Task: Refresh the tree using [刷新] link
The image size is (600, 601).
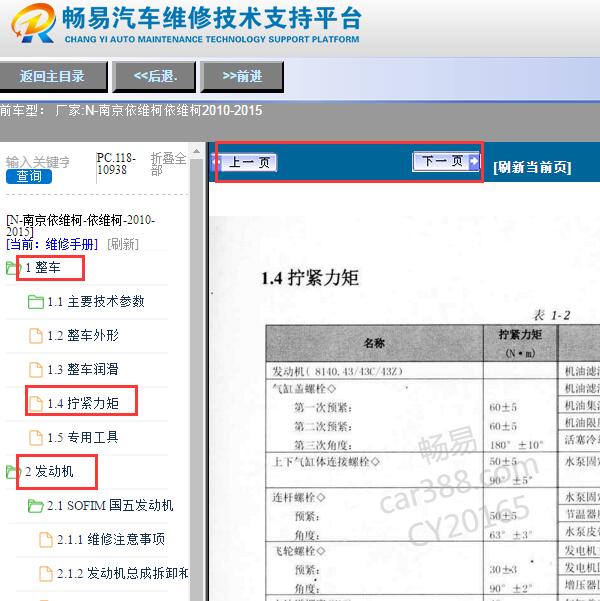Action: [123, 244]
